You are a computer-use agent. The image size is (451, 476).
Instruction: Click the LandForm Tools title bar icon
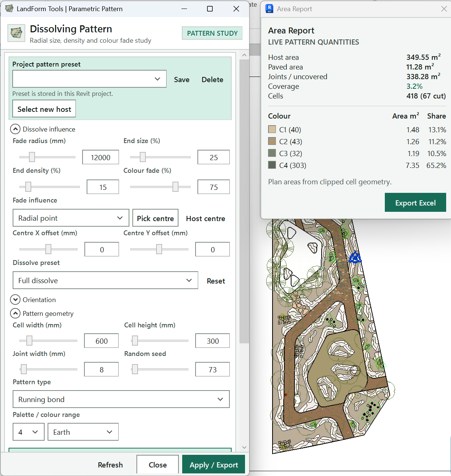(x=9, y=9)
